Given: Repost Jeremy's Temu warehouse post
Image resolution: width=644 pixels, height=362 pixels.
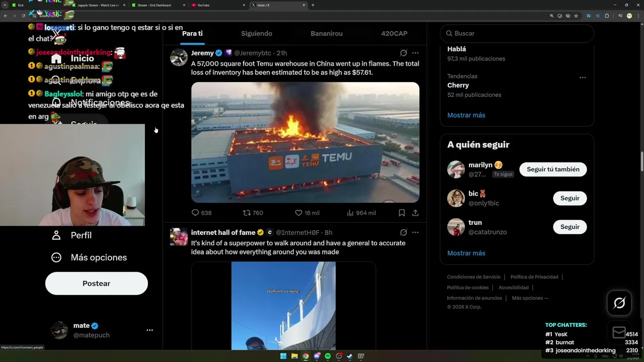Looking at the screenshot, I should [253, 213].
